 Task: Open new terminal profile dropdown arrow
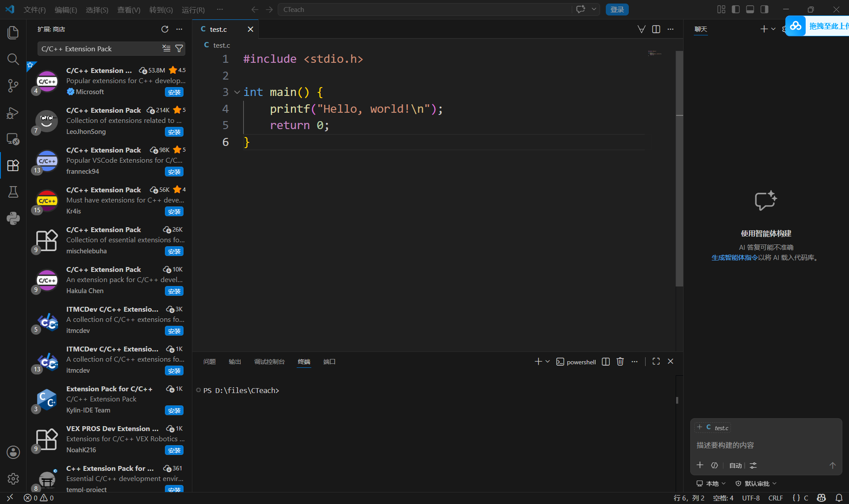[547, 362]
